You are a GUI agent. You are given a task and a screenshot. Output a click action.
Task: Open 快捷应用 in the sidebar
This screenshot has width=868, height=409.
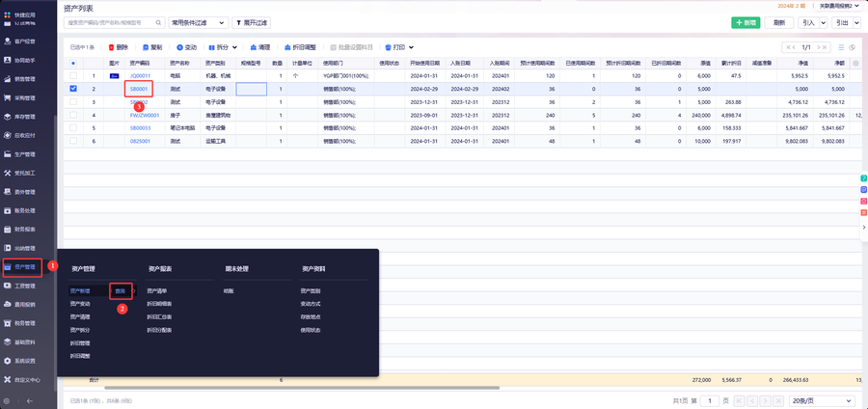[x=20, y=14]
